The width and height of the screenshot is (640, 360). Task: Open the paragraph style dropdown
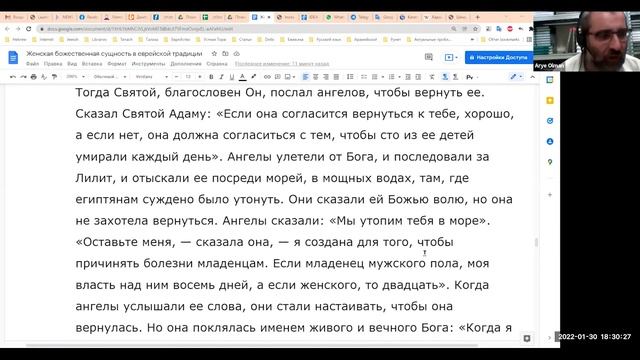tap(110, 77)
